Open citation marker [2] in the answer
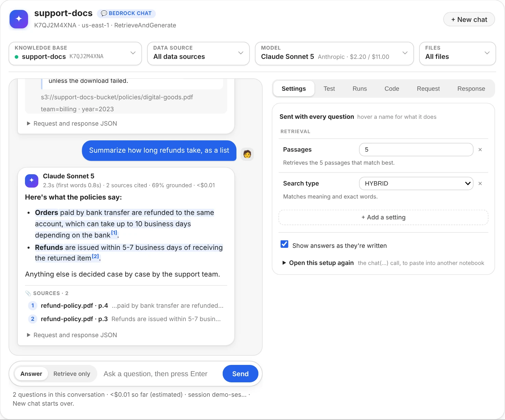 [x=95, y=256]
